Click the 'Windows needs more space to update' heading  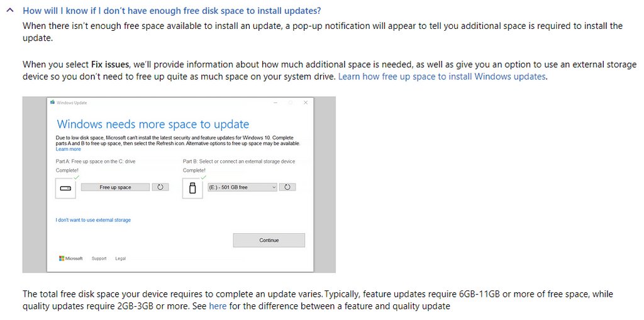pos(153,124)
